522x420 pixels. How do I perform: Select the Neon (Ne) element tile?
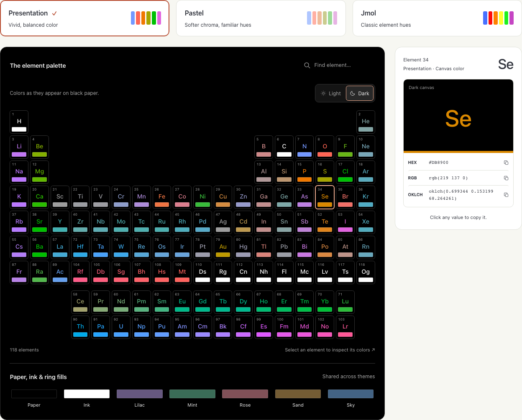pos(366,147)
